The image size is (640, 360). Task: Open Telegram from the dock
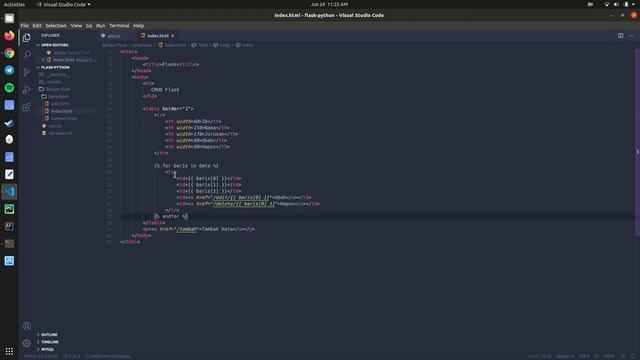pyautogui.click(x=9, y=70)
